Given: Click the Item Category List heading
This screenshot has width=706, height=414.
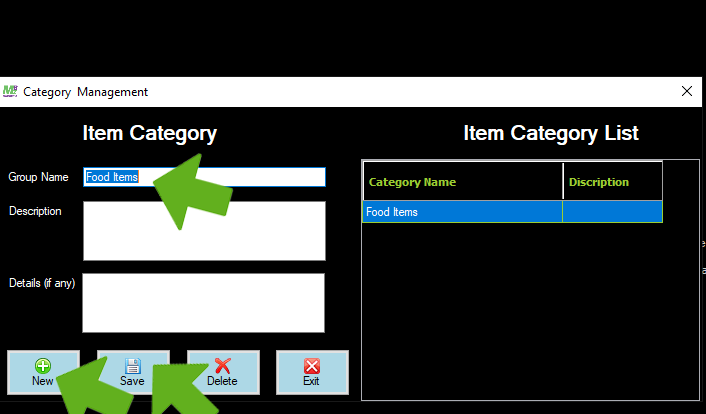Looking at the screenshot, I should (550, 133).
